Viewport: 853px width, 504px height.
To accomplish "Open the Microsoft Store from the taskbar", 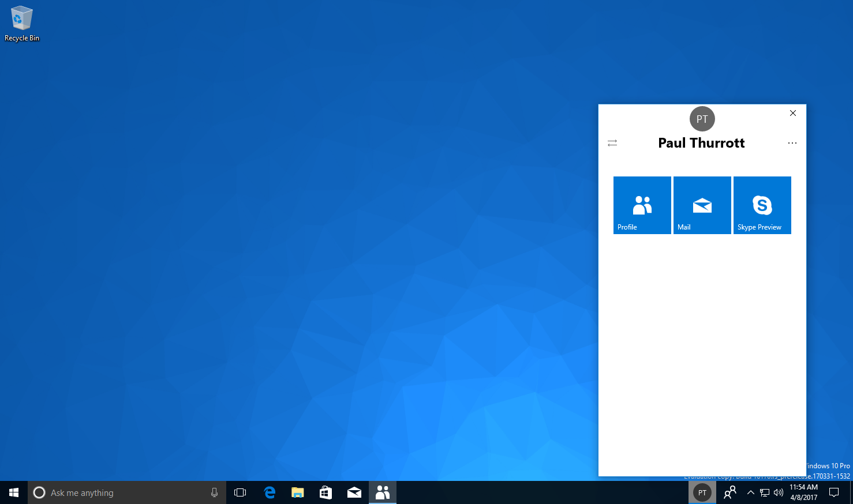I will tap(326, 492).
